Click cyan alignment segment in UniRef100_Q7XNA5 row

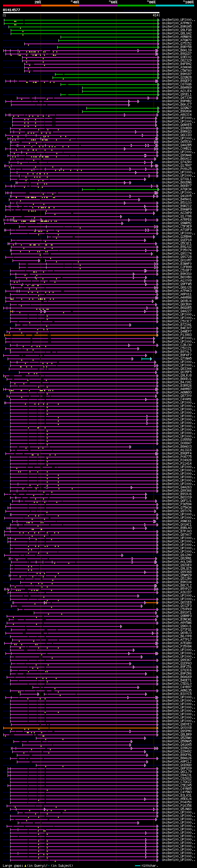[x=146, y=358]
